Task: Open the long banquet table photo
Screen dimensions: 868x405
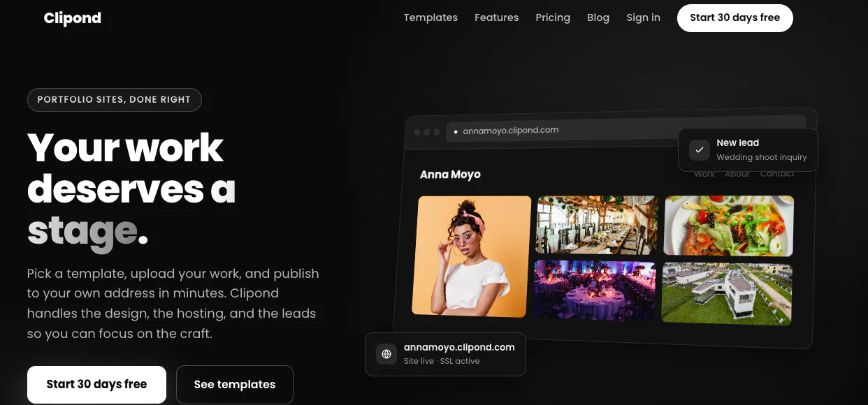Action: 597,225
